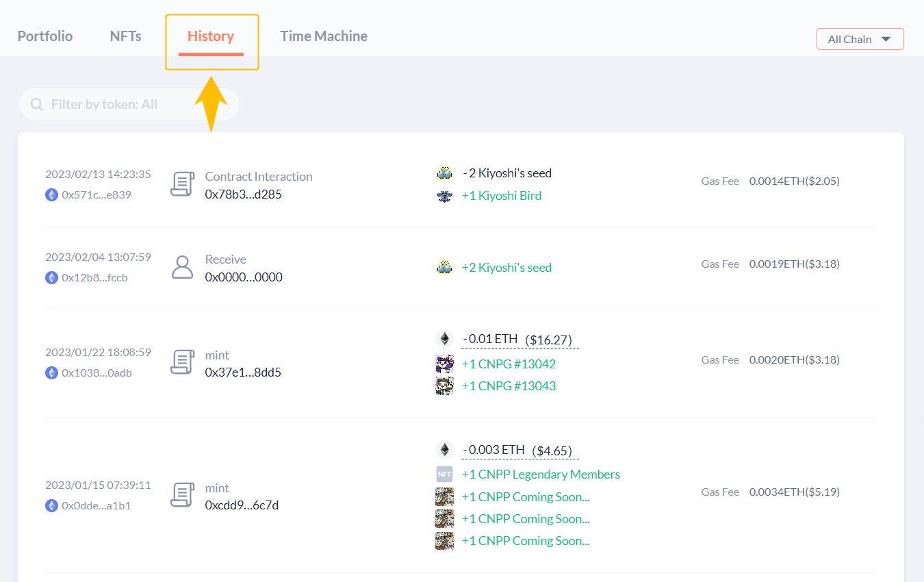Image resolution: width=924 pixels, height=582 pixels.
Task: Click contract address 0xcdd9...6c7d
Action: [242, 505]
